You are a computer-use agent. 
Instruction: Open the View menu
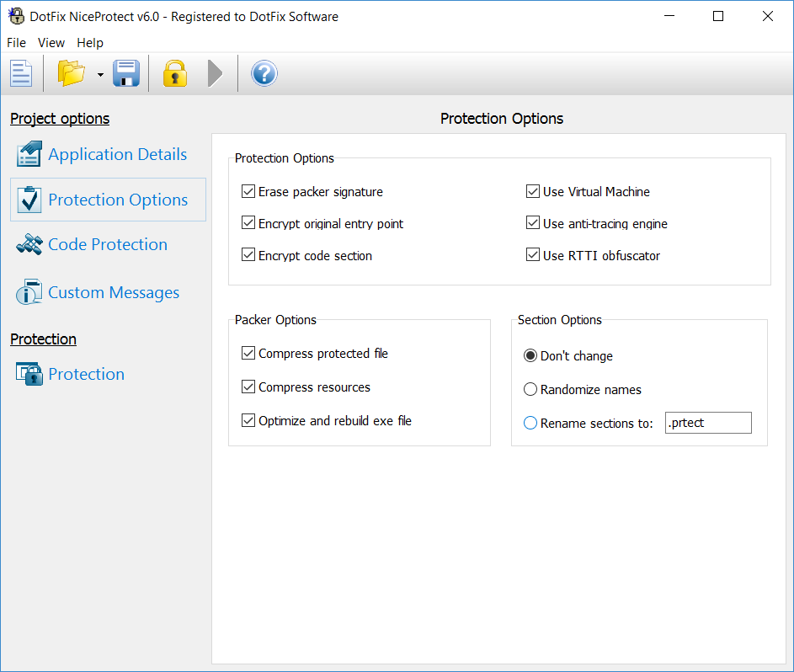pos(51,43)
